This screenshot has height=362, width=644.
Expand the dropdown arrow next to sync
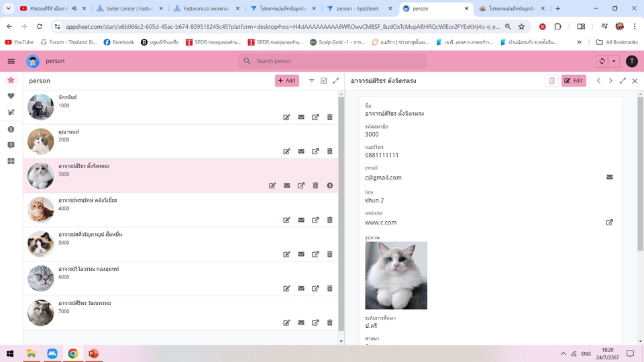point(614,61)
